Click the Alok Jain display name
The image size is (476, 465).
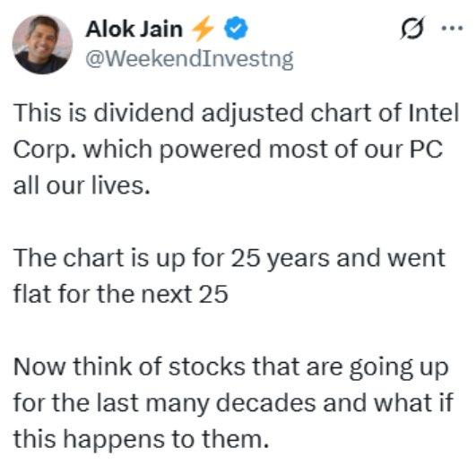tap(134, 30)
